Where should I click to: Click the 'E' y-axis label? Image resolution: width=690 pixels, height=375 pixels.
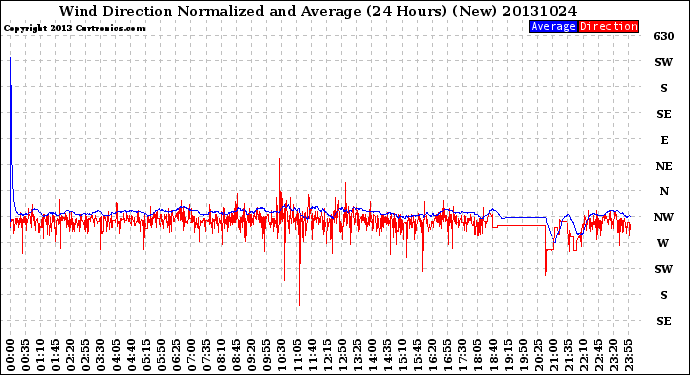pos(664,140)
